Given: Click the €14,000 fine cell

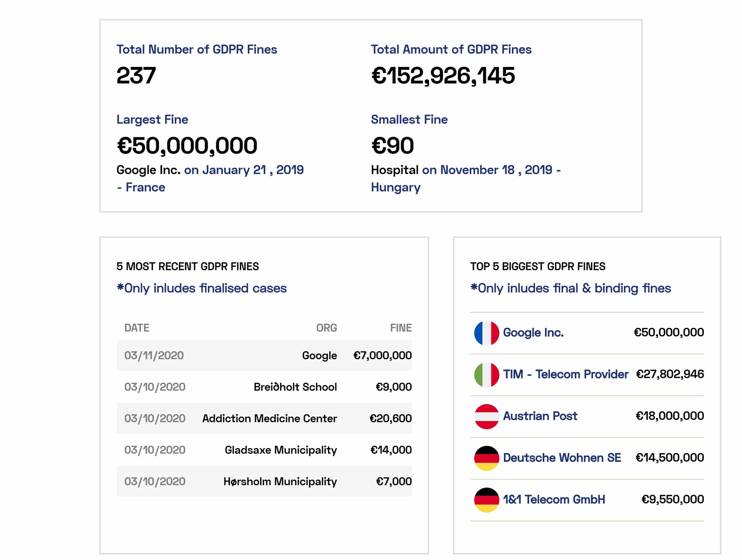Looking at the screenshot, I should (x=391, y=450).
